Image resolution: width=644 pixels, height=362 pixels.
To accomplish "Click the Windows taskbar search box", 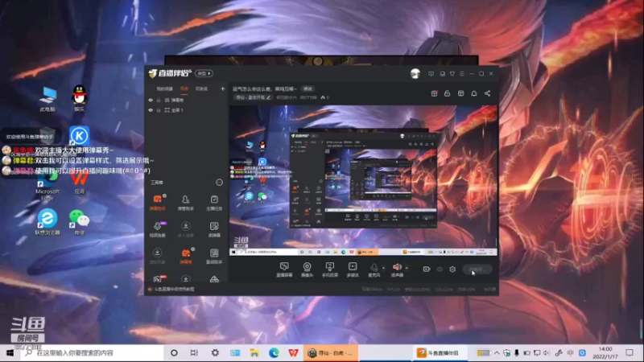I will click(92, 352).
